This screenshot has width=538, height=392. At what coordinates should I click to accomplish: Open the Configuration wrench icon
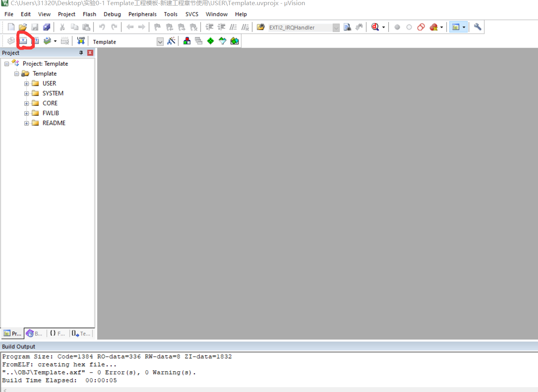pos(478,27)
